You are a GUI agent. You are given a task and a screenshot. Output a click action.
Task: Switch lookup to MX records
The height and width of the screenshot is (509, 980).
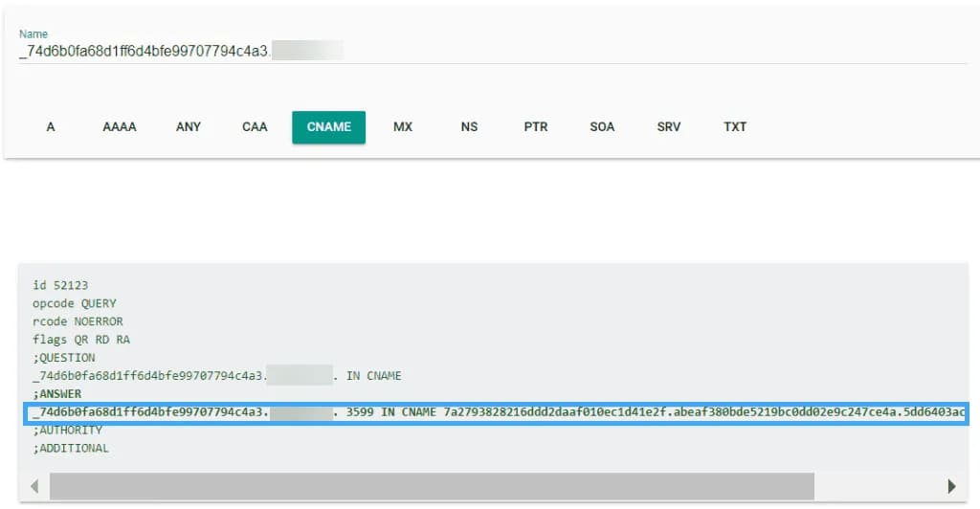point(403,126)
